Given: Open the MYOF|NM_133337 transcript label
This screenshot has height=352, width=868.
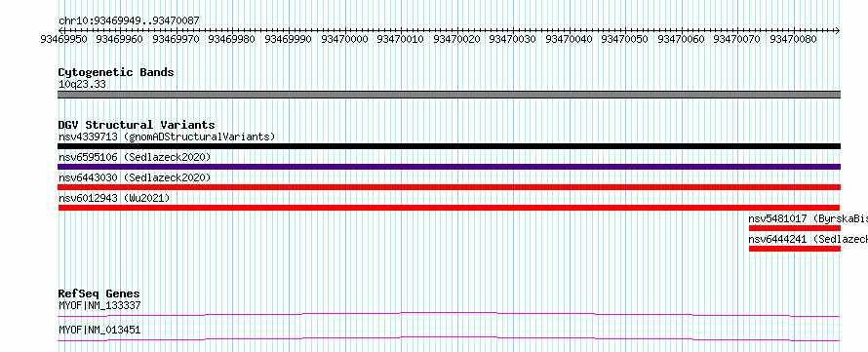Looking at the screenshot, I should (x=99, y=305).
